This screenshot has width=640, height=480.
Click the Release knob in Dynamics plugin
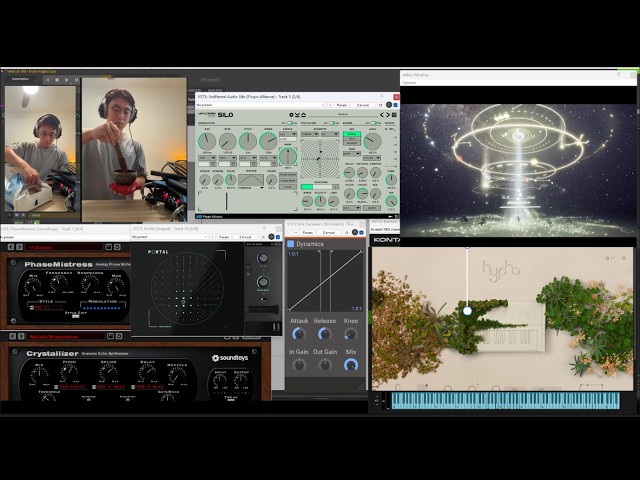click(x=324, y=334)
